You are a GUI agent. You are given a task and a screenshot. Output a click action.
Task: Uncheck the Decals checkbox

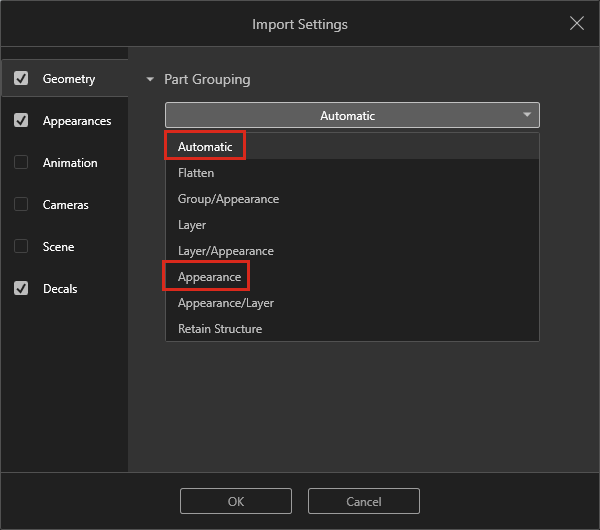[21, 289]
